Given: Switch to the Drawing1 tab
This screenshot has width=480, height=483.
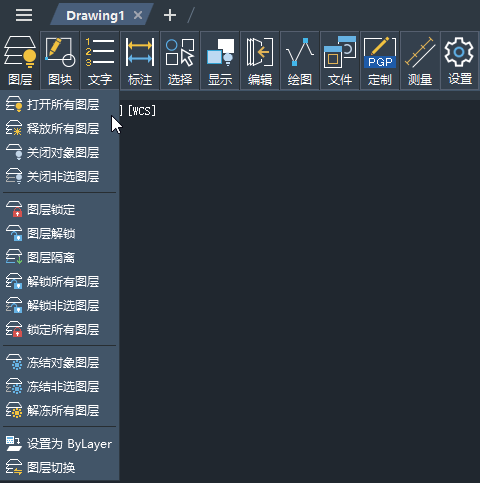Looking at the screenshot, I should pos(95,15).
